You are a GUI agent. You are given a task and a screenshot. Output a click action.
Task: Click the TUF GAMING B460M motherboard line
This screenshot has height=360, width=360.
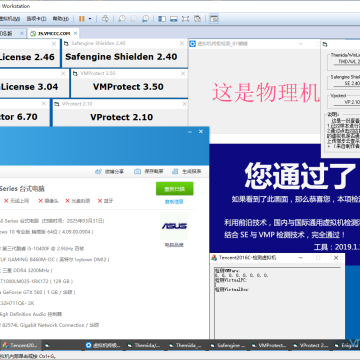pyautogui.click(x=55, y=259)
